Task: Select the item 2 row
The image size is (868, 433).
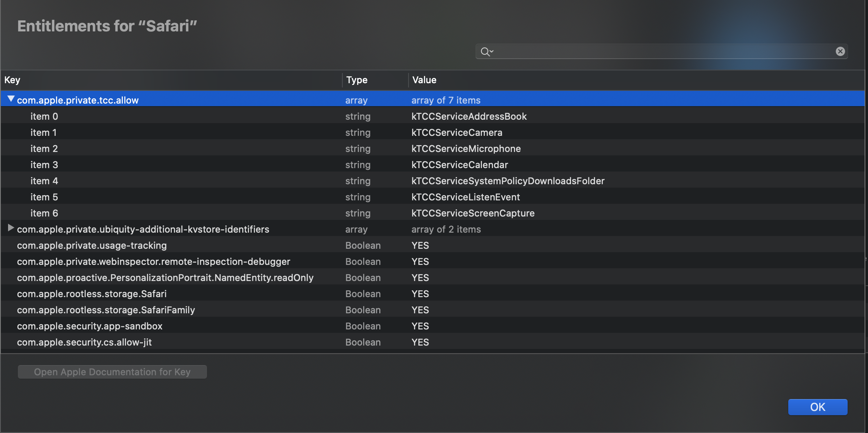Action: coord(433,149)
